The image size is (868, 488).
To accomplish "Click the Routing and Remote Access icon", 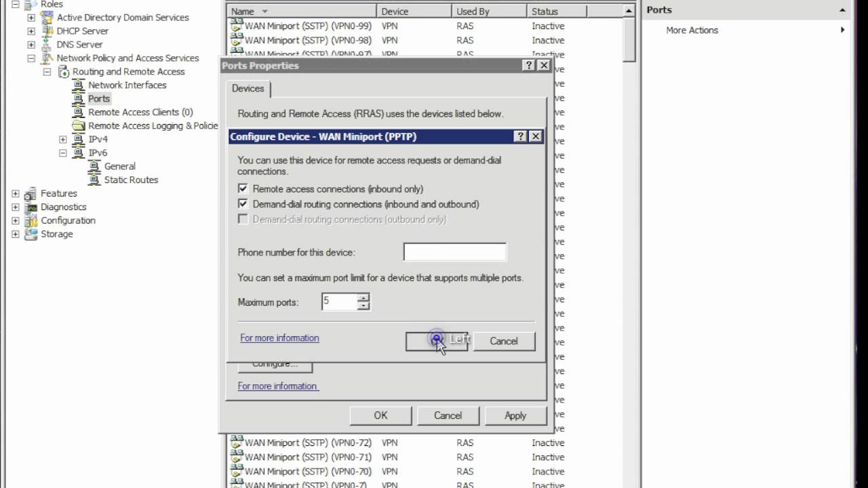I will point(63,72).
